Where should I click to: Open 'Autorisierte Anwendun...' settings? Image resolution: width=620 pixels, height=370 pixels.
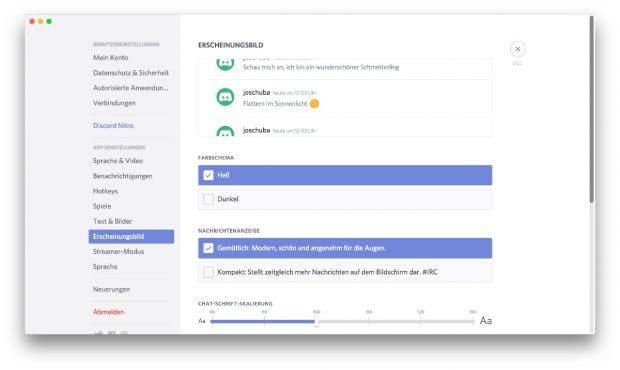pyautogui.click(x=131, y=88)
